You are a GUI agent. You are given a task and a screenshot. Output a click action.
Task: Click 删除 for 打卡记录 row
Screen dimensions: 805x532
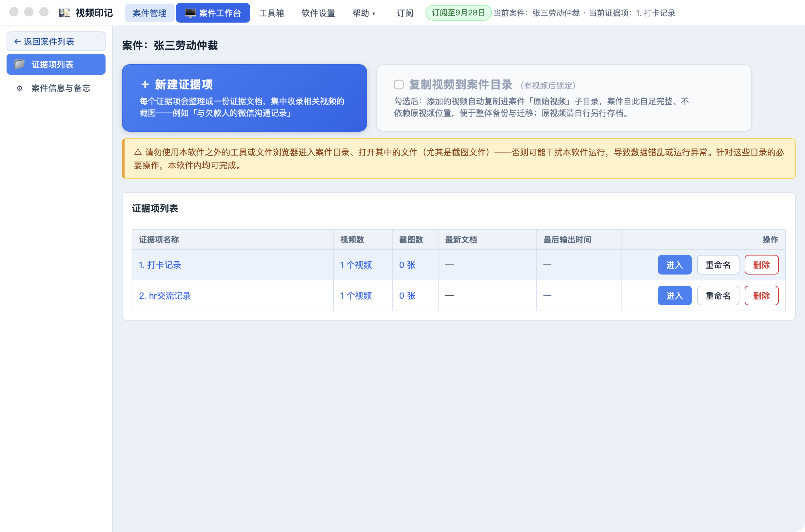tap(761, 265)
